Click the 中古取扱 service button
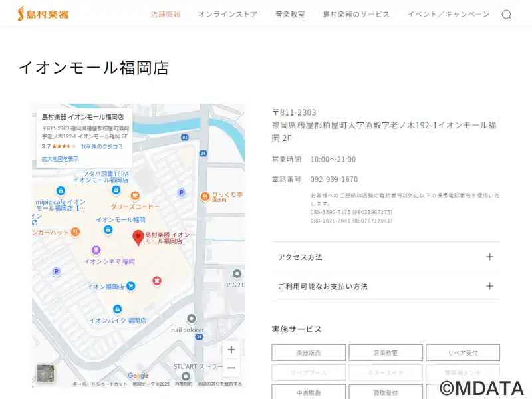Viewport: 532px width, 399px height. click(309, 392)
